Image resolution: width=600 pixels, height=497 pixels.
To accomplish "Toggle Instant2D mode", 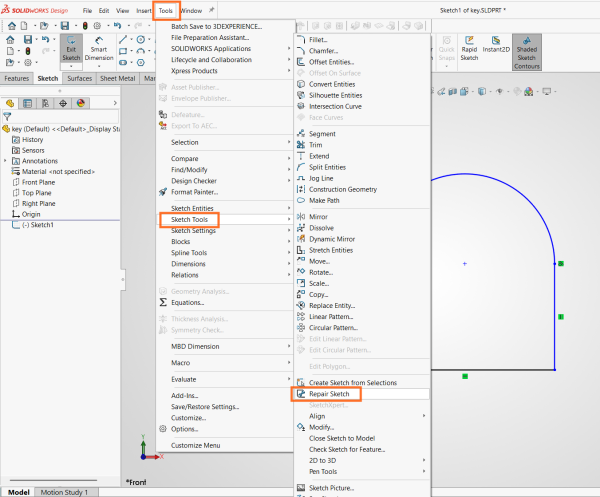I will tap(496, 45).
